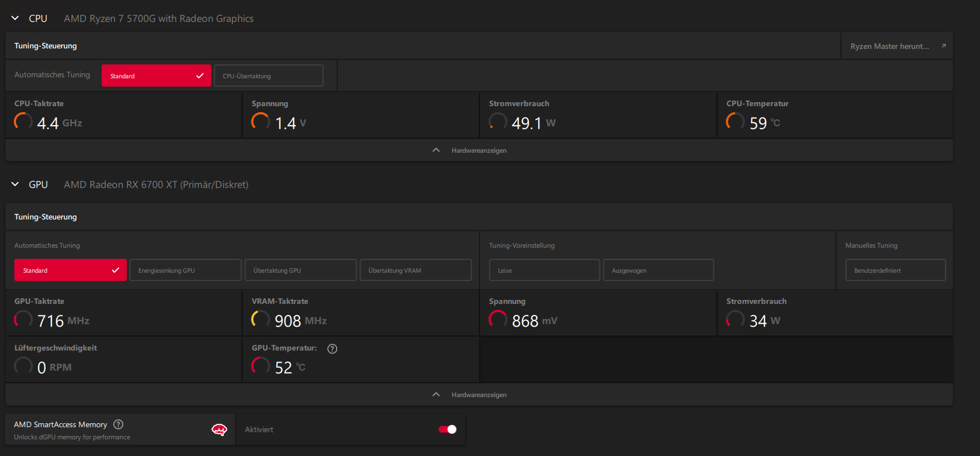980x456 pixels.
Task: Choose Übertaktung VRAM
Action: (416, 270)
